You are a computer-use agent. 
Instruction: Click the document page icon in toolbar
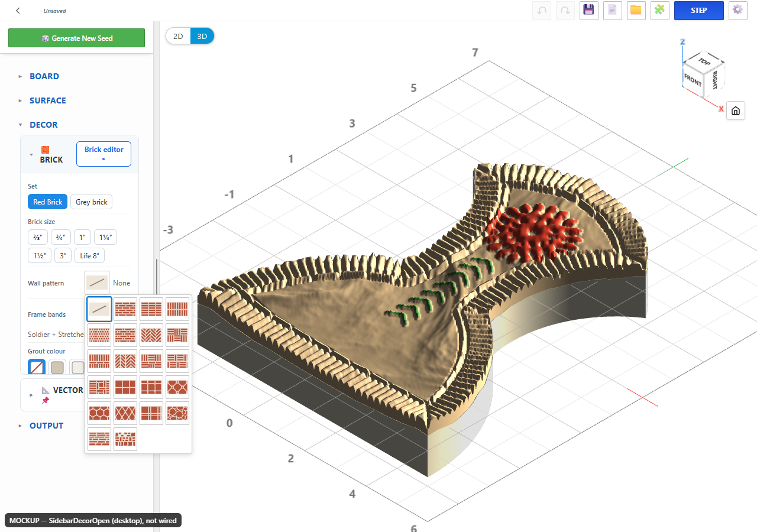612,11
